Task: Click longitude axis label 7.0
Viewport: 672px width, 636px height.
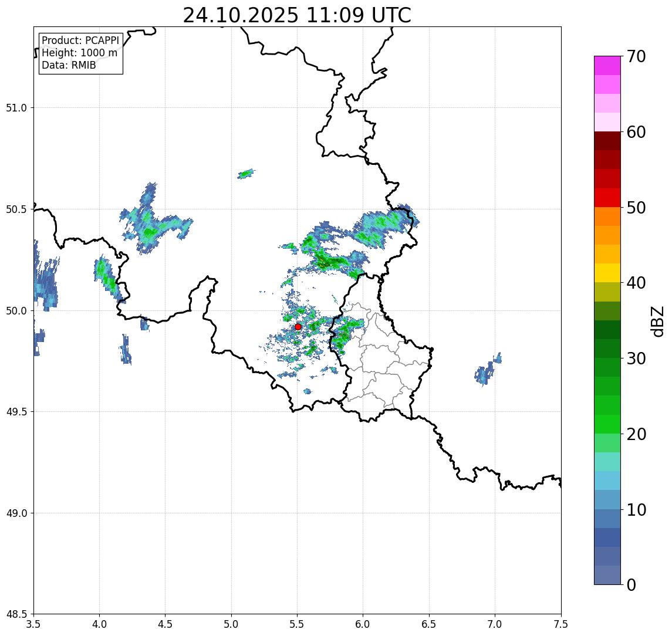Action: [495, 624]
